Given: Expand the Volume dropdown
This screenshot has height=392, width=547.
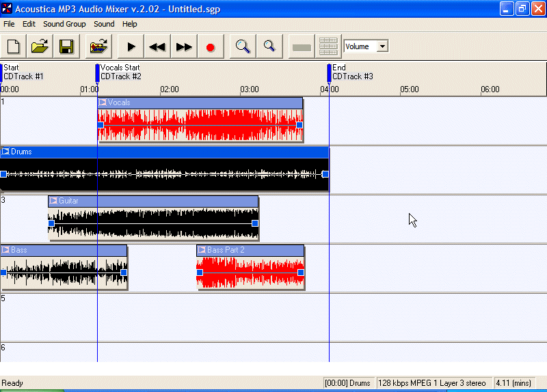Looking at the screenshot, I should point(382,46).
